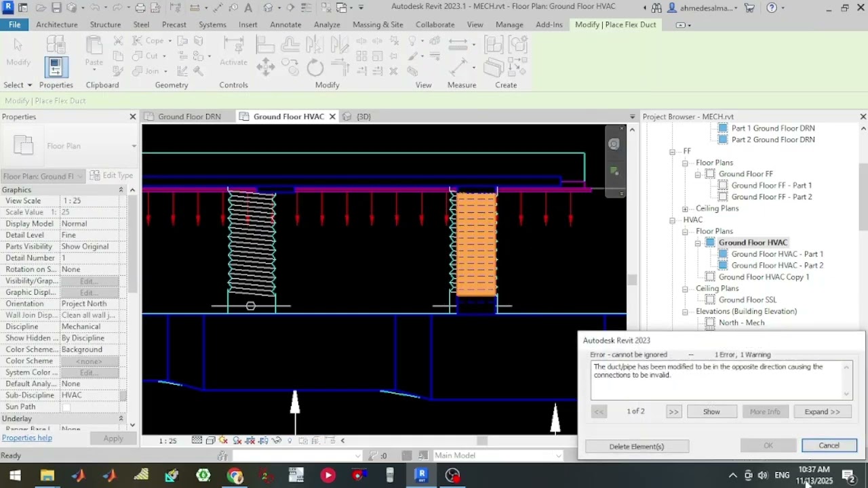The image size is (868, 488).
Task: Select Ground Floor HVAC - Part 1 view
Action: pyautogui.click(x=777, y=254)
